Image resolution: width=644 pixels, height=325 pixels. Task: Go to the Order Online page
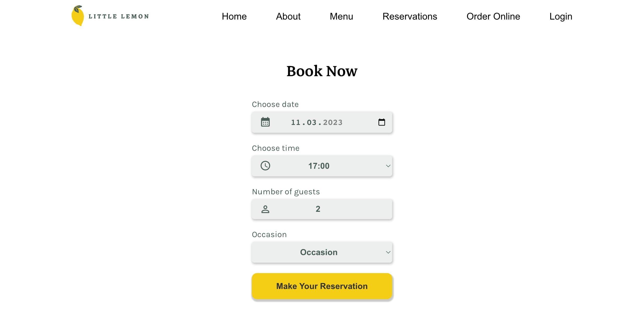493,16
